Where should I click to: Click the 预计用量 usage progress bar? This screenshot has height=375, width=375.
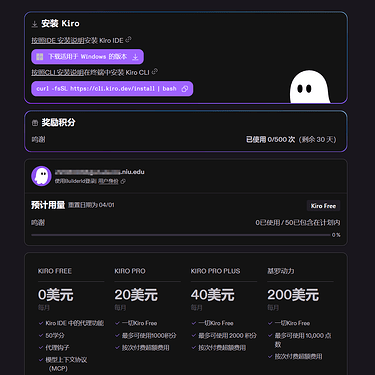pos(181,235)
